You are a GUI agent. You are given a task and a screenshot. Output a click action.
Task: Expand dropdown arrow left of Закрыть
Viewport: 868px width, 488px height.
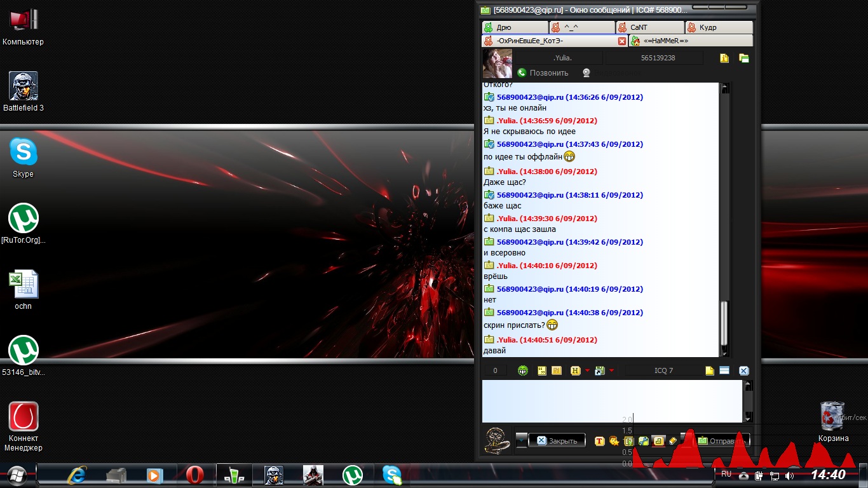point(521,440)
